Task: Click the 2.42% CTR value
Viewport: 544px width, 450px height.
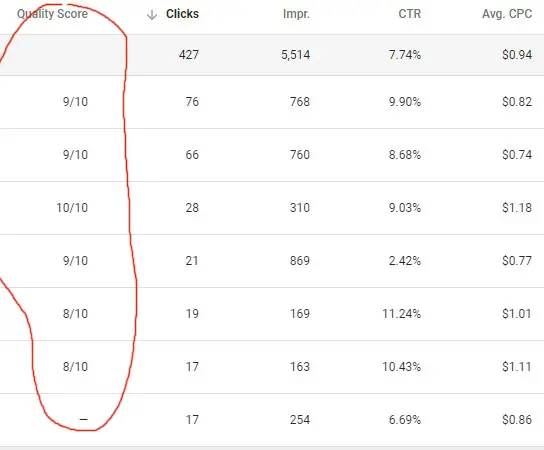Action: (x=405, y=261)
